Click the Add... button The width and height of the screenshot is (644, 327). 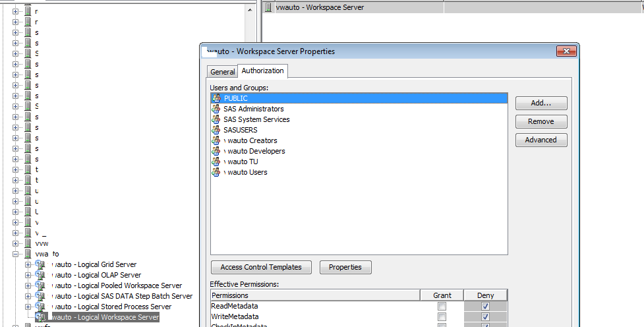[541, 103]
